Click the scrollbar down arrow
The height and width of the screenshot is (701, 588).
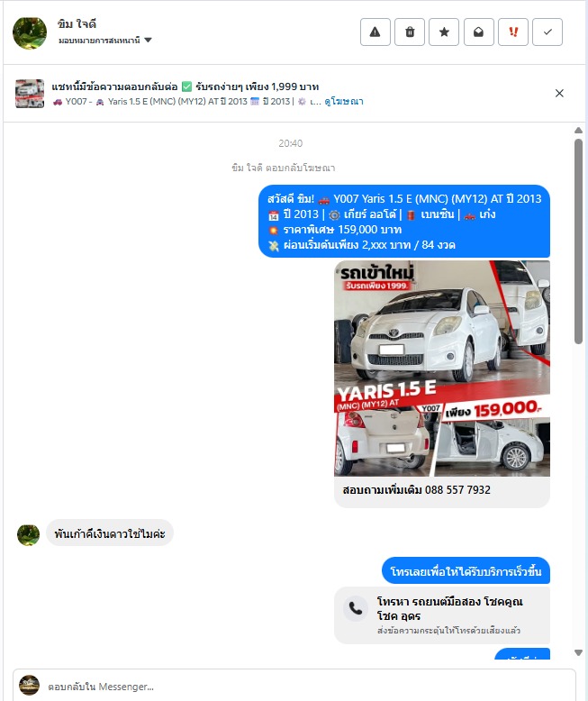[578, 652]
